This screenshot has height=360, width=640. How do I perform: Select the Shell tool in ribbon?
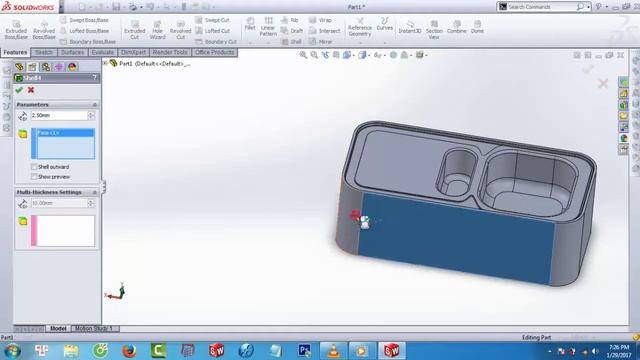(291, 42)
